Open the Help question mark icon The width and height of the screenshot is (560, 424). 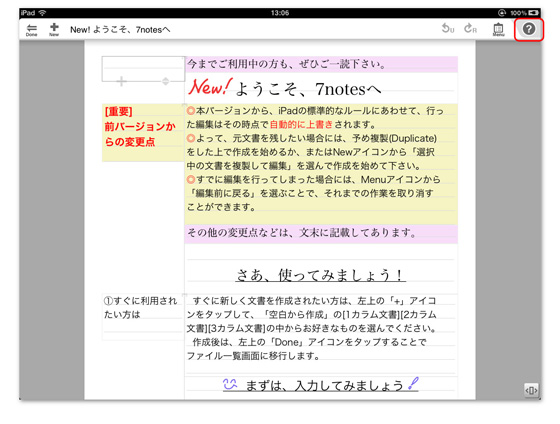[x=529, y=29]
